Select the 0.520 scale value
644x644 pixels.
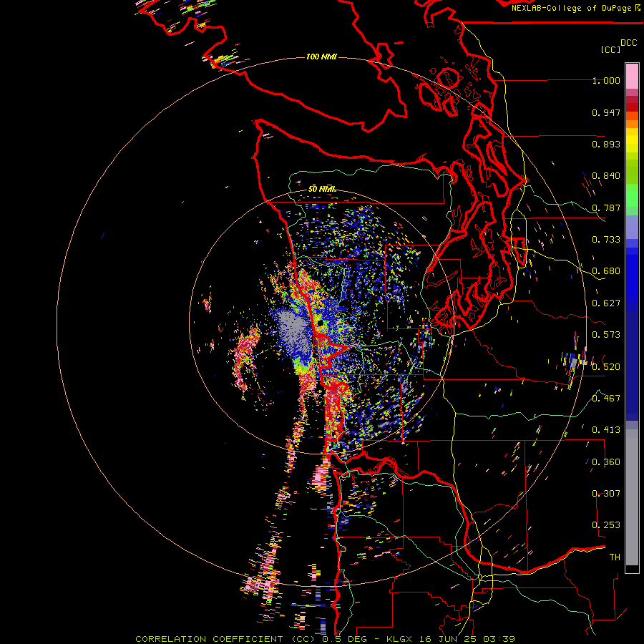point(606,367)
